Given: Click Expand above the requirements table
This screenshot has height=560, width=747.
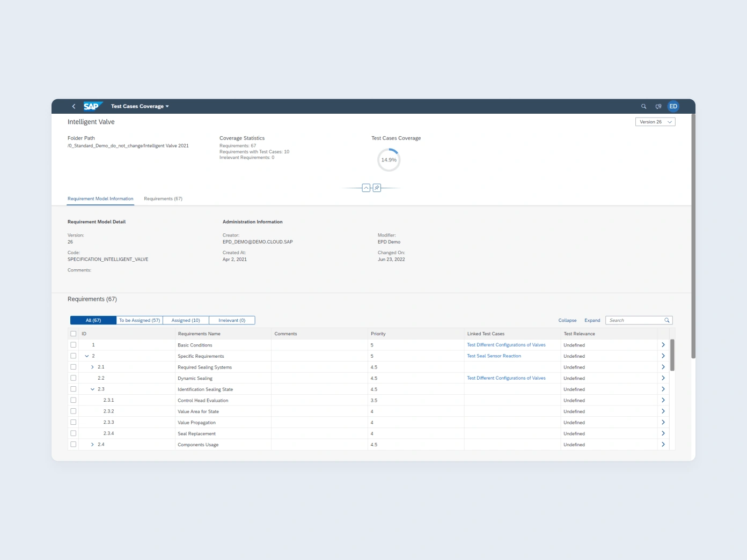Looking at the screenshot, I should (x=592, y=320).
